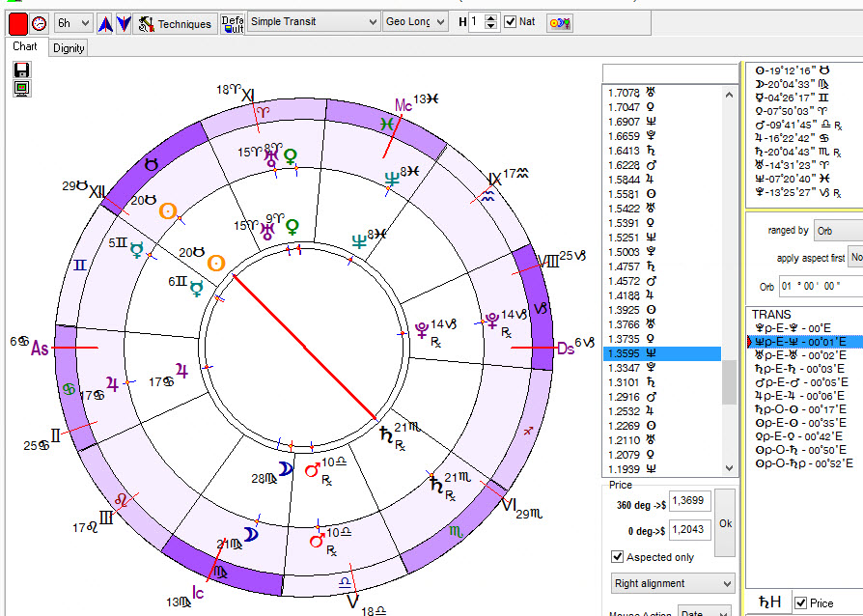The width and height of the screenshot is (863, 616).
Task: Decrease the H value with down spinner
Action: (490, 26)
